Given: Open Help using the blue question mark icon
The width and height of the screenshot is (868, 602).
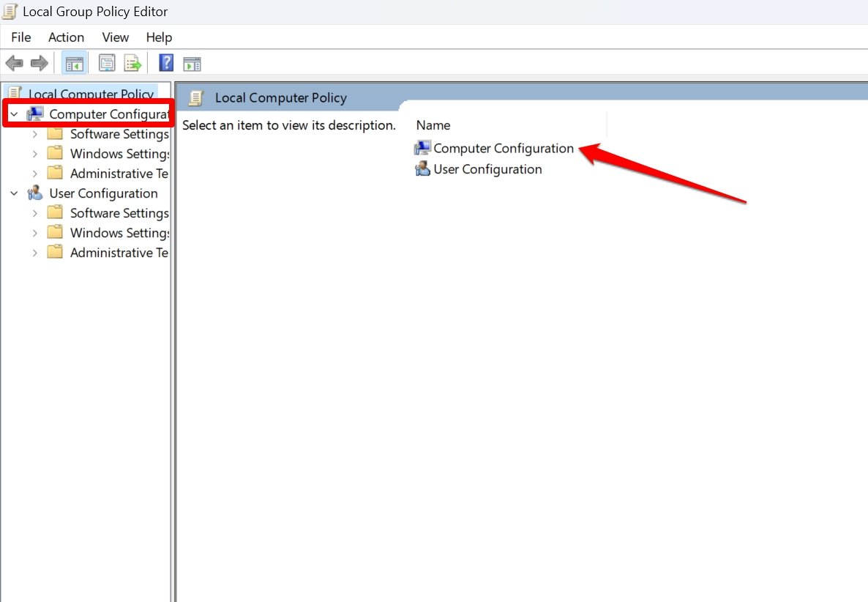Looking at the screenshot, I should pyautogui.click(x=165, y=63).
